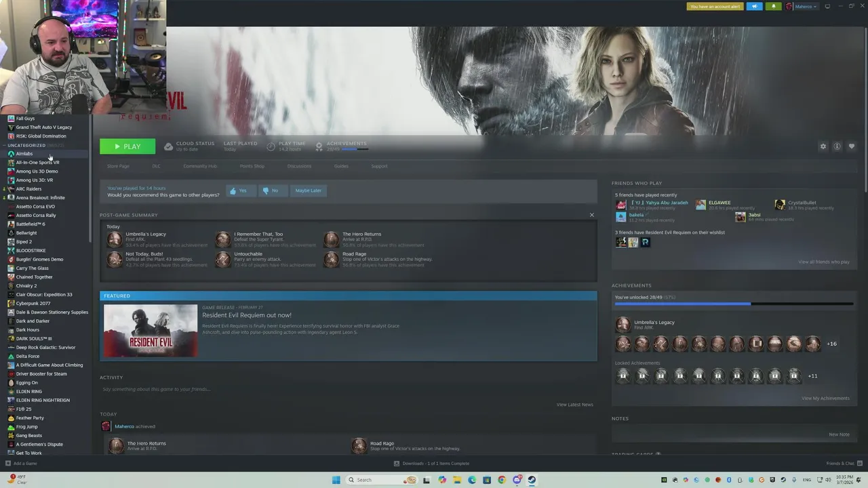Open the Steam announcements megaphone icon
Viewport: 868px width, 488px height.
(x=754, y=6)
